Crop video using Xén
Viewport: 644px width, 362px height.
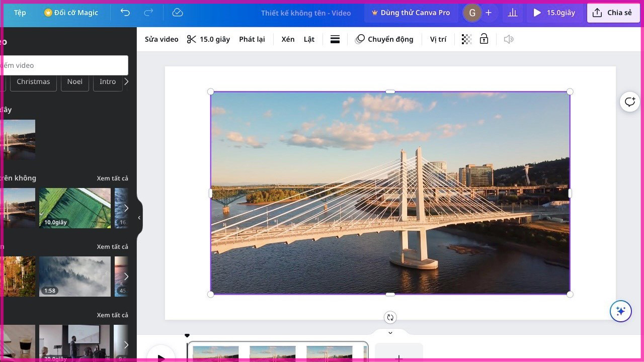[x=288, y=39]
